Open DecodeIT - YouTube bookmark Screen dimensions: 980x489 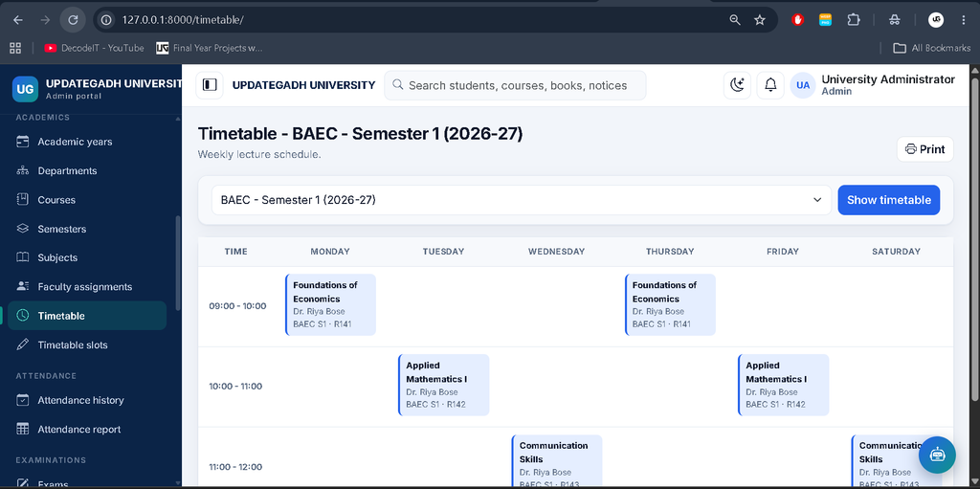pos(95,48)
